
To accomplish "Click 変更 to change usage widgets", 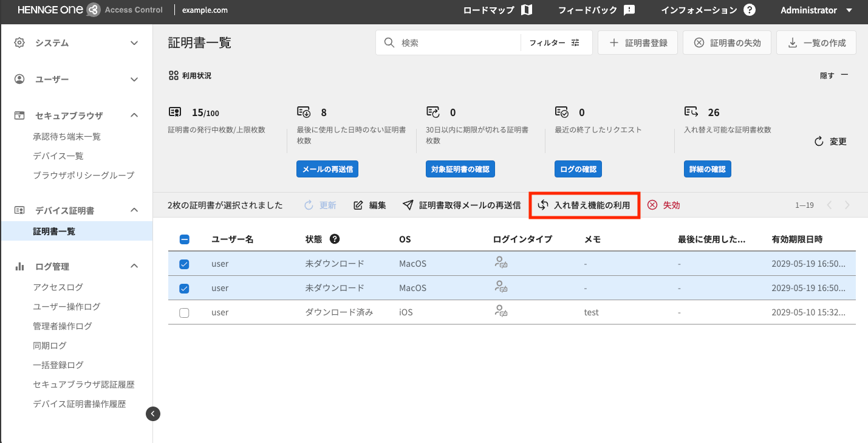I will (x=830, y=141).
